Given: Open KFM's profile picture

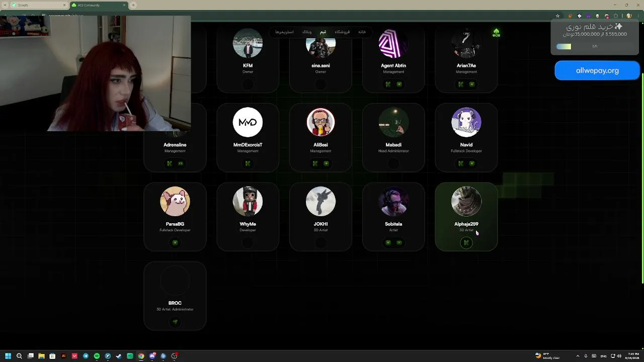Looking at the screenshot, I should (248, 43).
